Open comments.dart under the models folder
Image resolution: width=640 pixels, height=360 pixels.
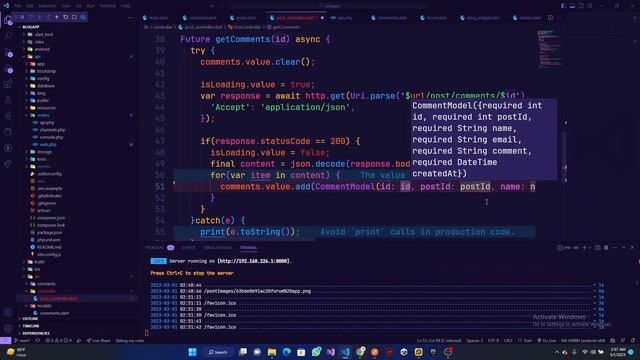click(51, 313)
